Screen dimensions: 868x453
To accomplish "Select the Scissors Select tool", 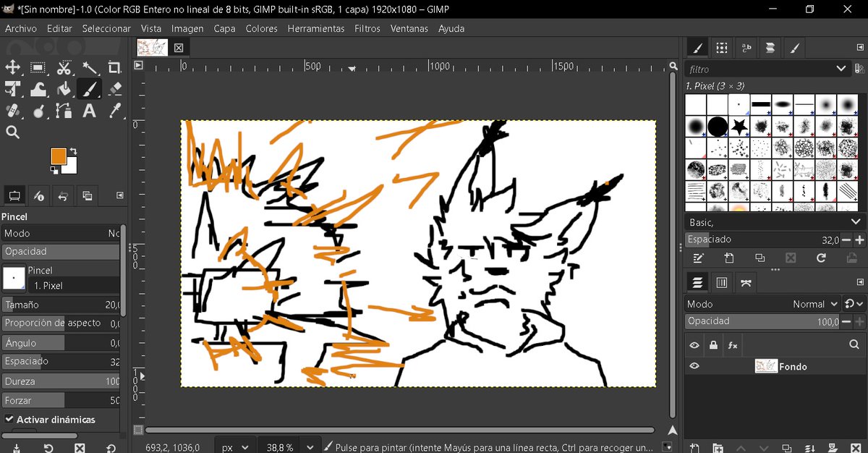I will (64, 67).
